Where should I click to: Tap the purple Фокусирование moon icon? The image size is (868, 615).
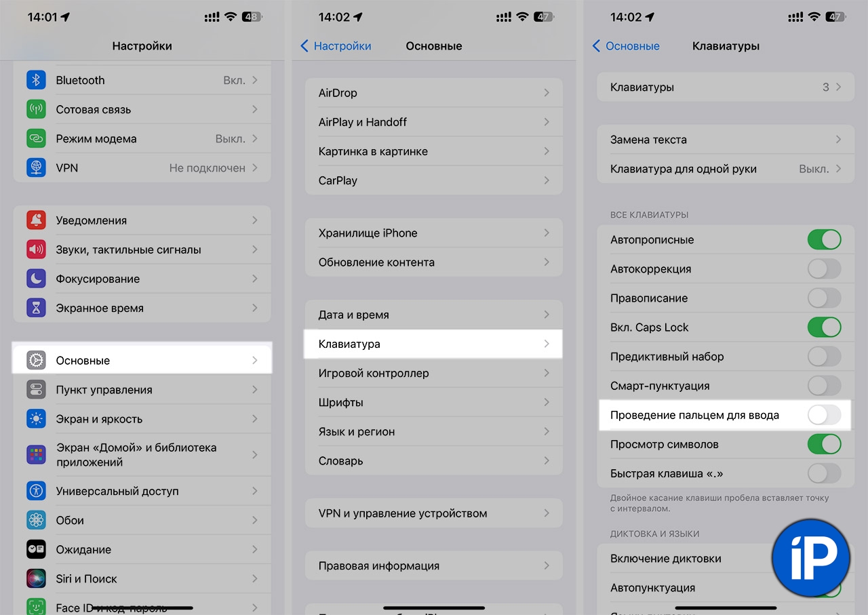36,279
